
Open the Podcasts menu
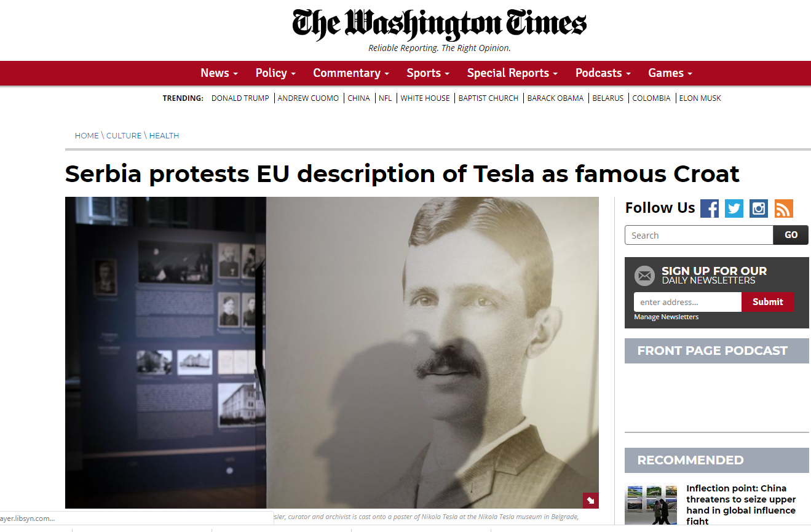(603, 73)
